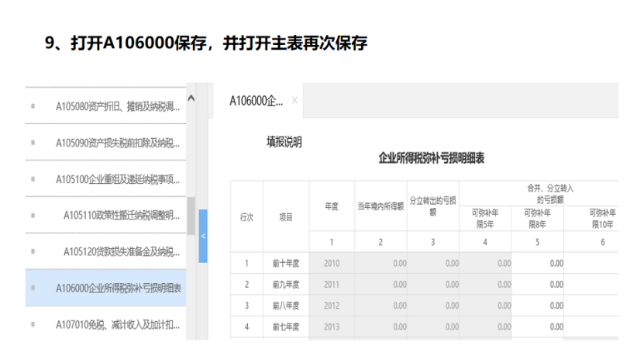Click the bullet icon beside A105090
Image resolution: width=644 pixels, height=363 pixels.
pos(33,143)
